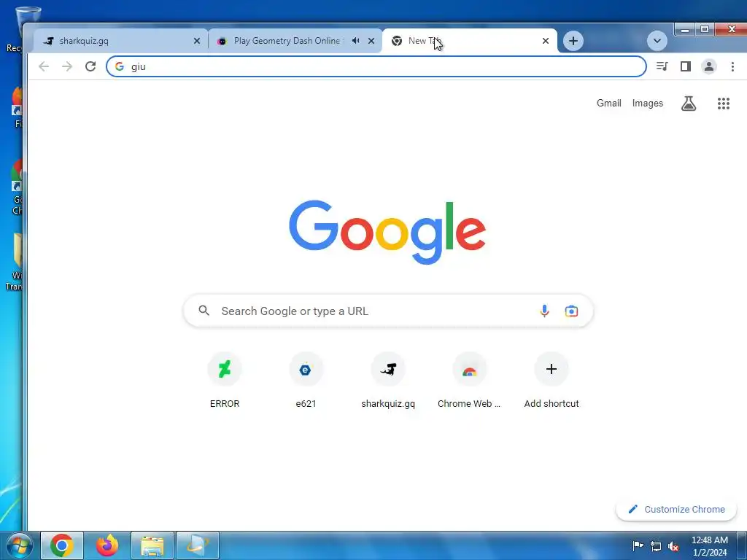This screenshot has width=747, height=560.
Task: Open the Windows Start menu
Action: (19, 545)
